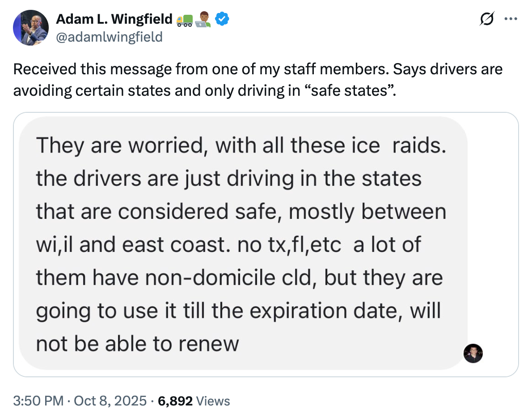Click the 6,892 view count number
The height and width of the screenshot is (418, 532).
tap(175, 401)
